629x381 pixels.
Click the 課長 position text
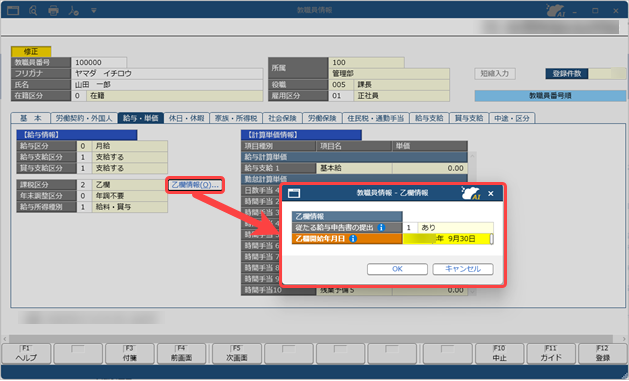click(364, 85)
